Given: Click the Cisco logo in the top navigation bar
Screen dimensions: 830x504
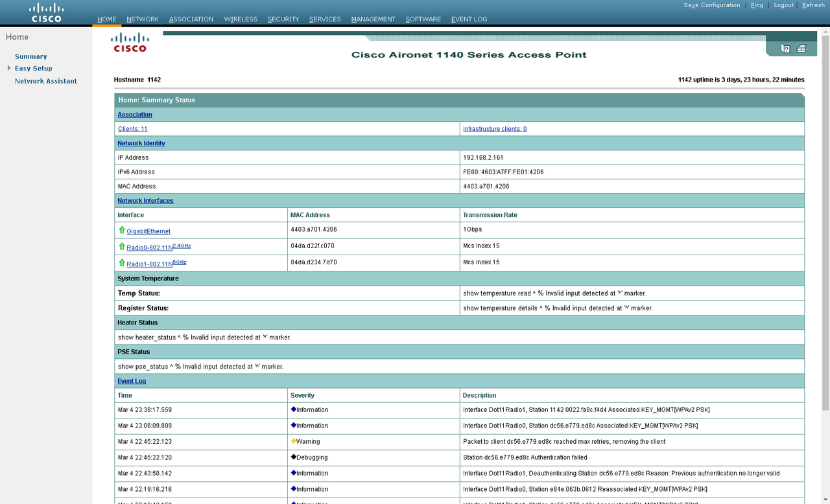Looking at the screenshot, I should (x=47, y=12).
